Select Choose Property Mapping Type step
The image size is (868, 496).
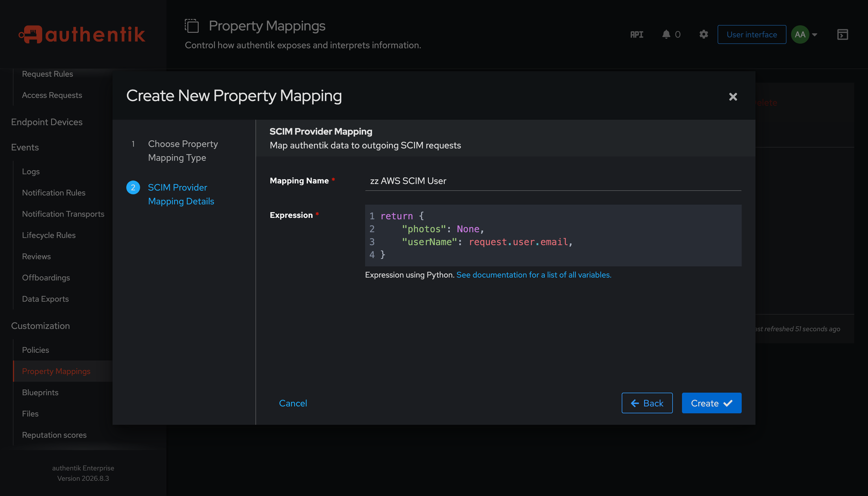183,151
